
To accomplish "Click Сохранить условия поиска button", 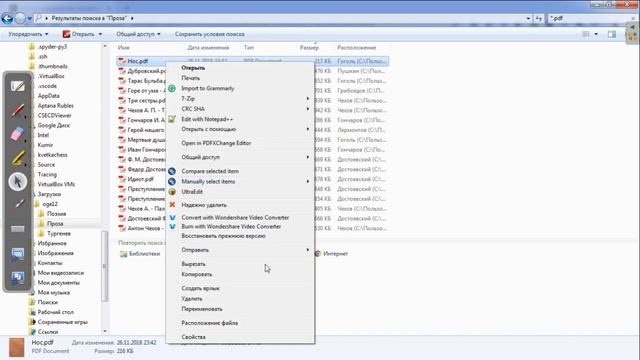I will (210, 34).
